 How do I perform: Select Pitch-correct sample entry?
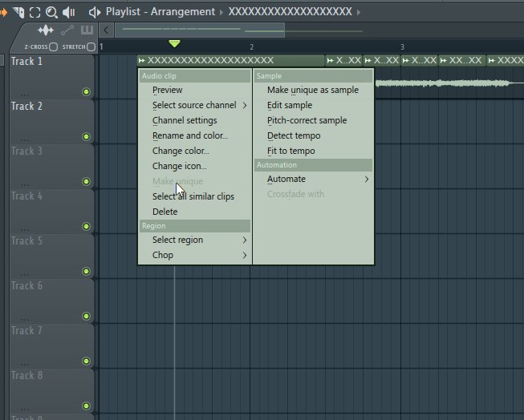click(x=313, y=120)
